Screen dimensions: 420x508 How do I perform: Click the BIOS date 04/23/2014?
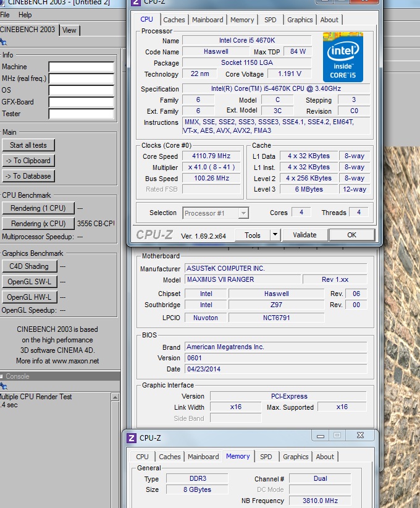point(276,369)
